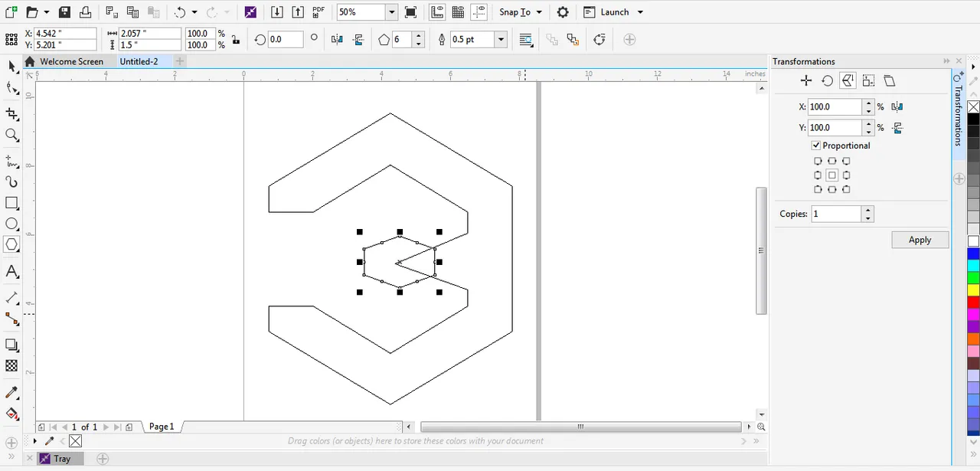Select the Transparency checkerboard tool
This screenshot has width=980, height=471.
[x=12, y=366]
